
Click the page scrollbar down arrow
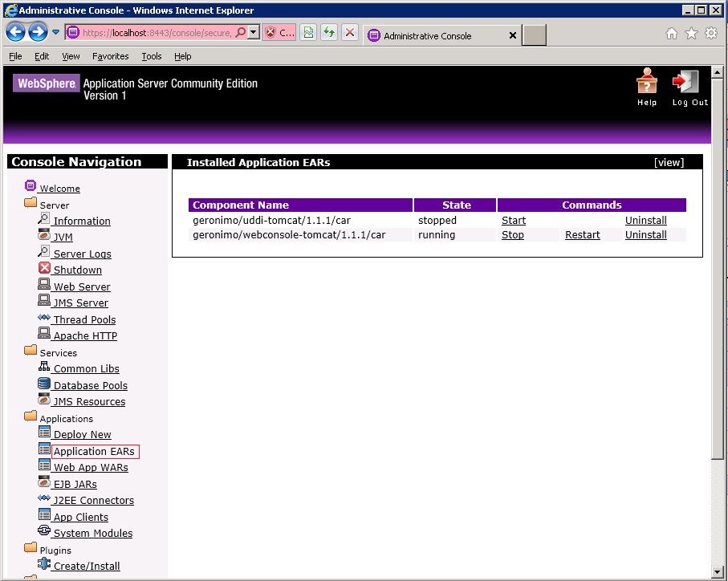[x=718, y=571]
